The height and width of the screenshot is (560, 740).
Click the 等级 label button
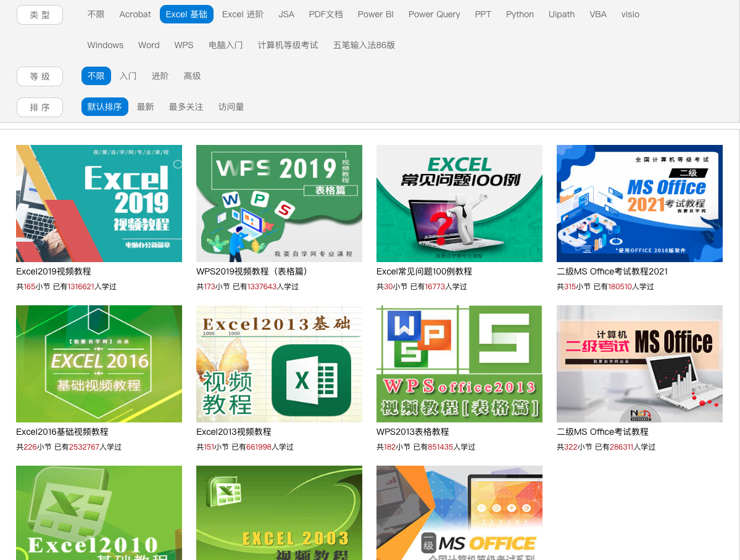(x=39, y=76)
